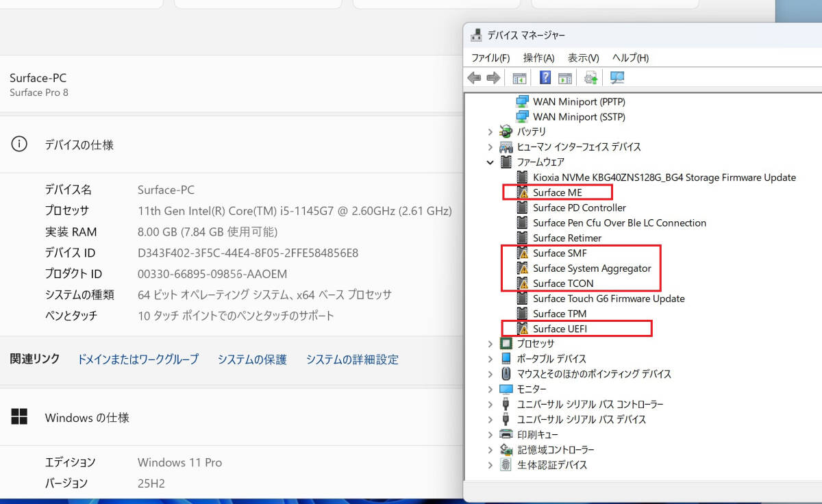Click the info icon beside デバイスの仕様
822x504 pixels.
point(20,144)
